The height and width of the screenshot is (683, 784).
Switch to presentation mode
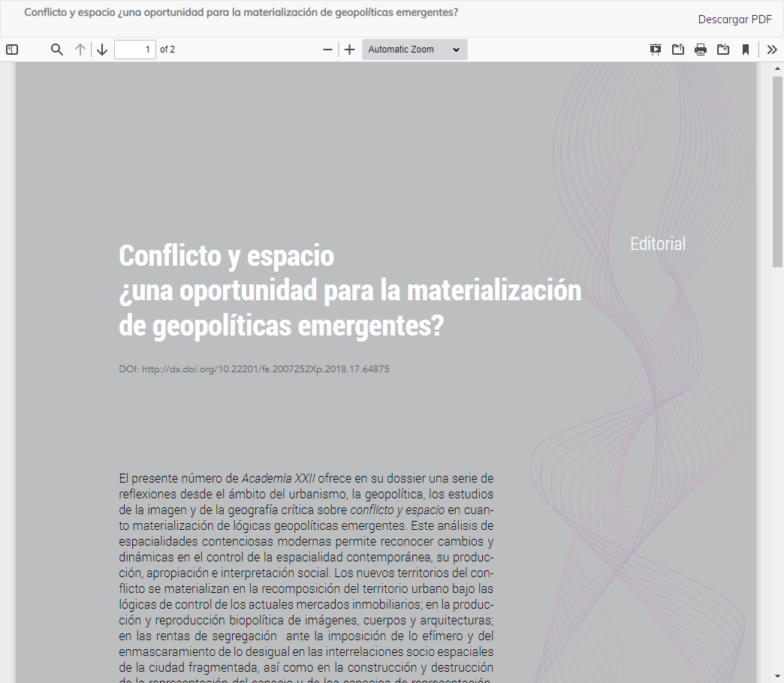(655, 50)
